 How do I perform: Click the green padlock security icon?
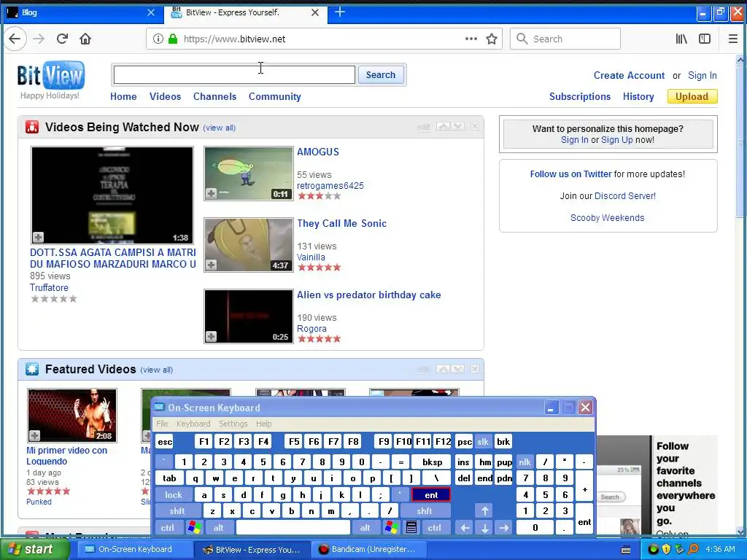[173, 39]
